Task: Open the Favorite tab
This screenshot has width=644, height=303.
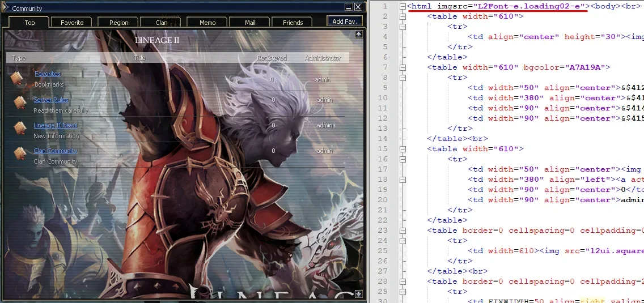Action: tap(72, 23)
